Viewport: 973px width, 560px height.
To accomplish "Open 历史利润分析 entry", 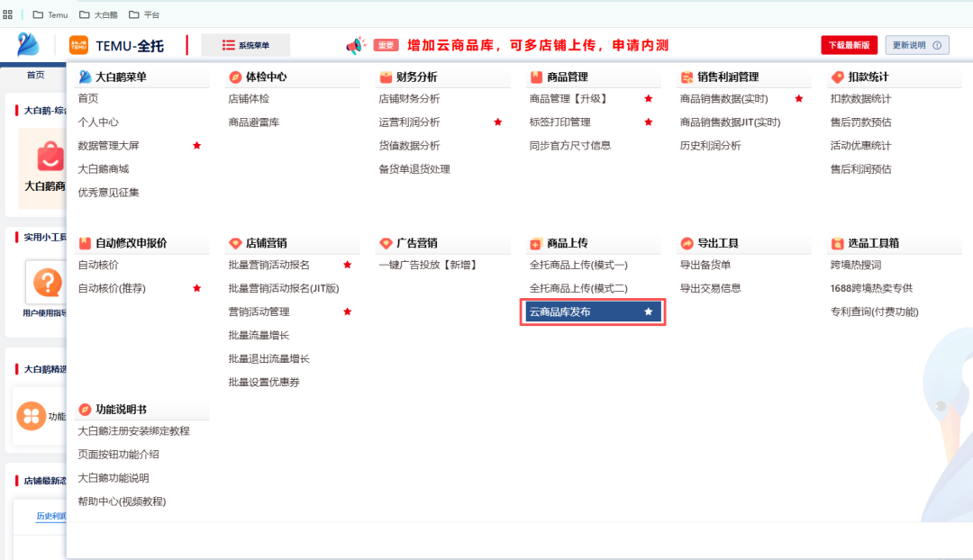I will click(x=710, y=146).
